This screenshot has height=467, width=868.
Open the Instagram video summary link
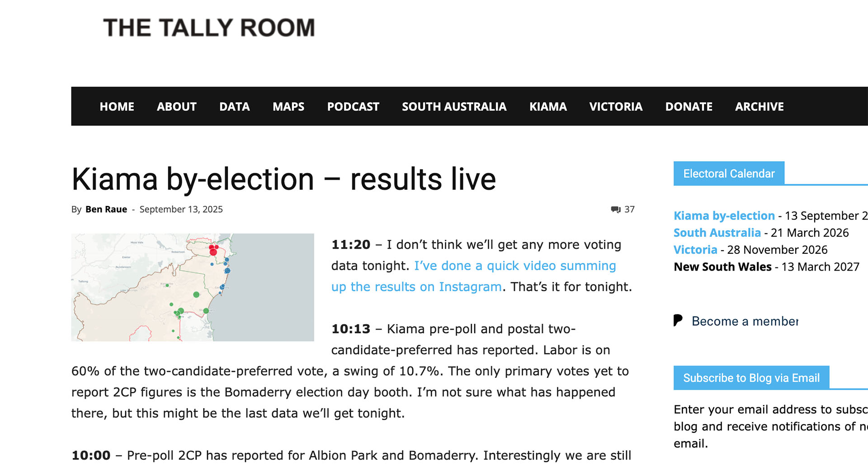(x=514, y=266)
